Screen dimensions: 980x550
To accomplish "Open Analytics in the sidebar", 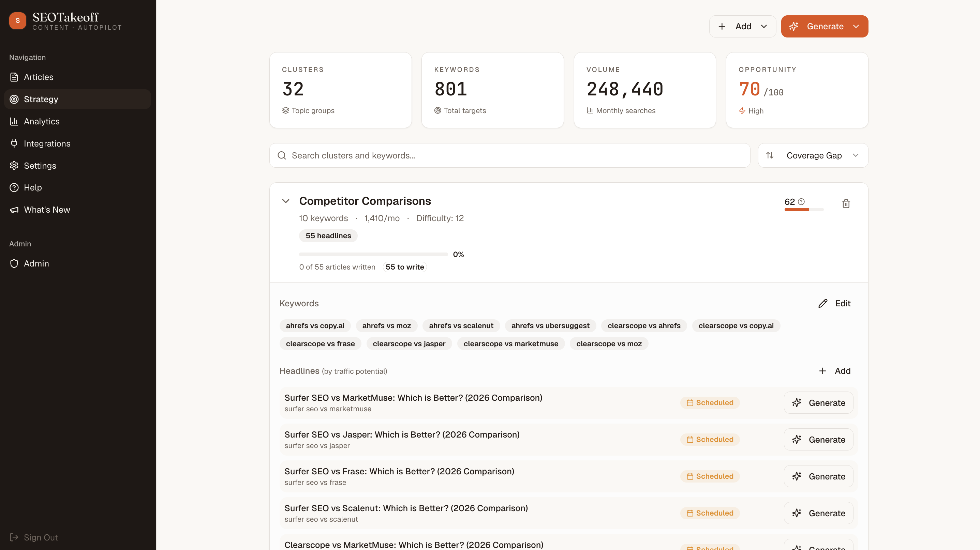I will coord(77,121).
